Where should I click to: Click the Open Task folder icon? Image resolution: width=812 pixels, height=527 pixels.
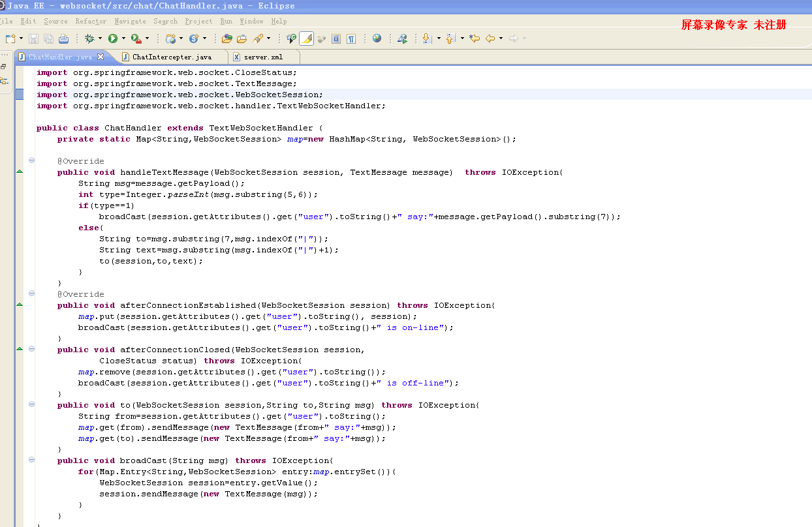pos(242,38)
